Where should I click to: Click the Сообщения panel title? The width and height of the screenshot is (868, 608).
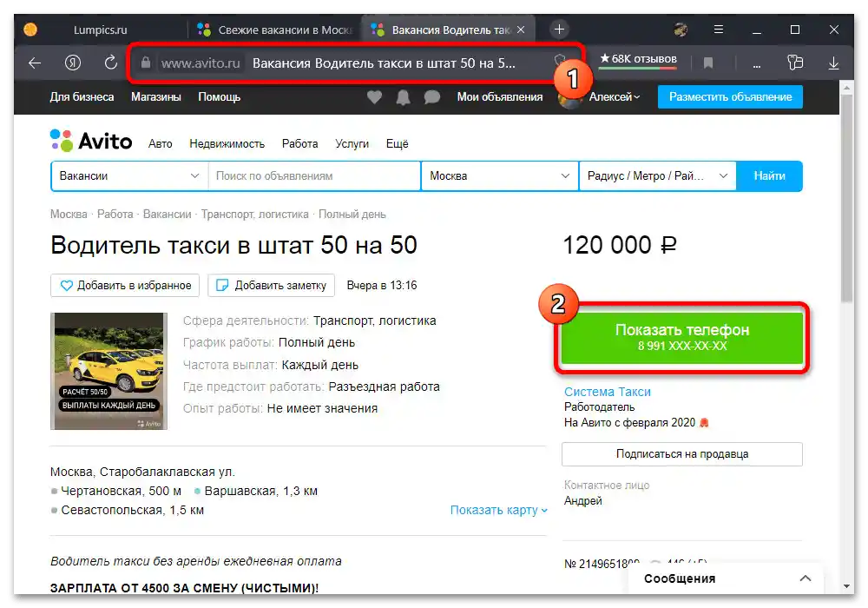680,578
